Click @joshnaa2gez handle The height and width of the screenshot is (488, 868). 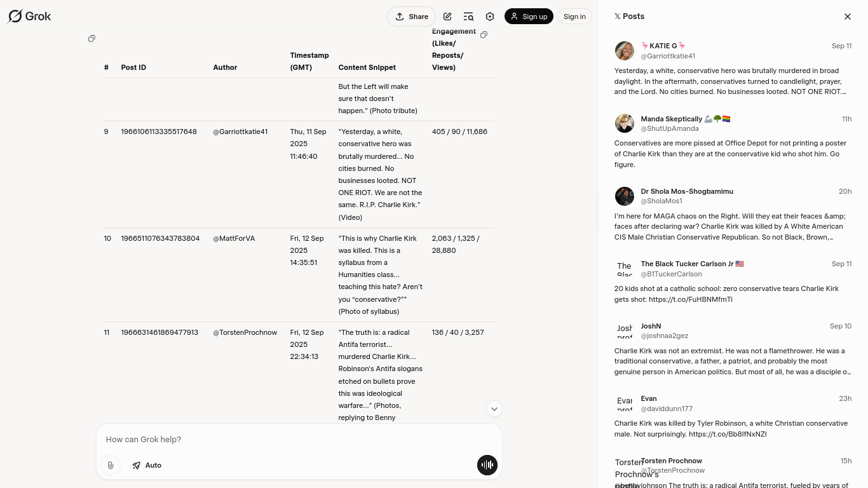pos(664,335)
